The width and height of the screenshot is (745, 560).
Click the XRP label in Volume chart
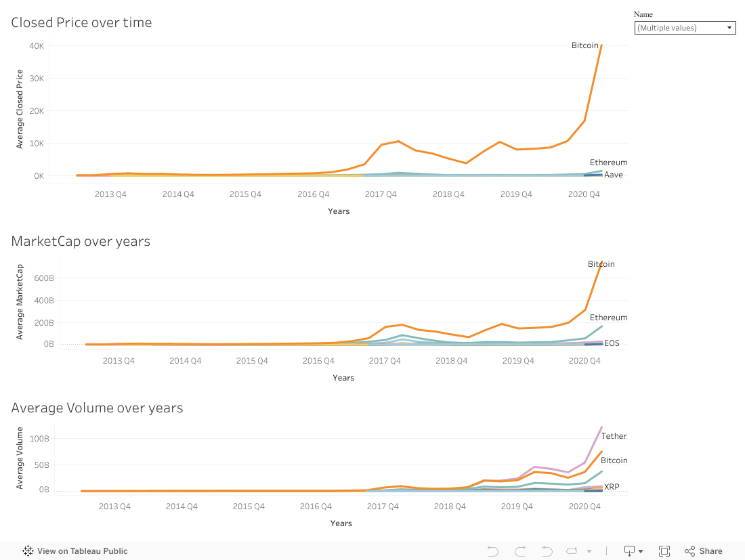pyautogui.click(x=612, y=487)
